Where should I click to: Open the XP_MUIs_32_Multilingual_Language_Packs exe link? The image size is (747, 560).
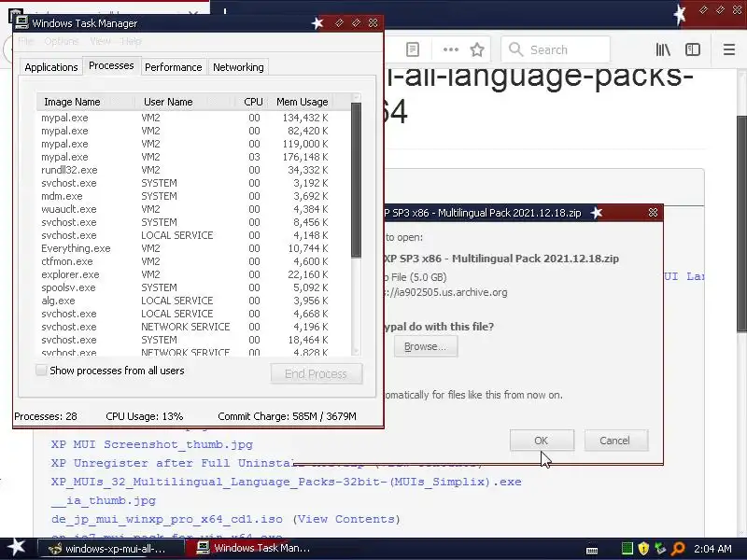(287, 482)
